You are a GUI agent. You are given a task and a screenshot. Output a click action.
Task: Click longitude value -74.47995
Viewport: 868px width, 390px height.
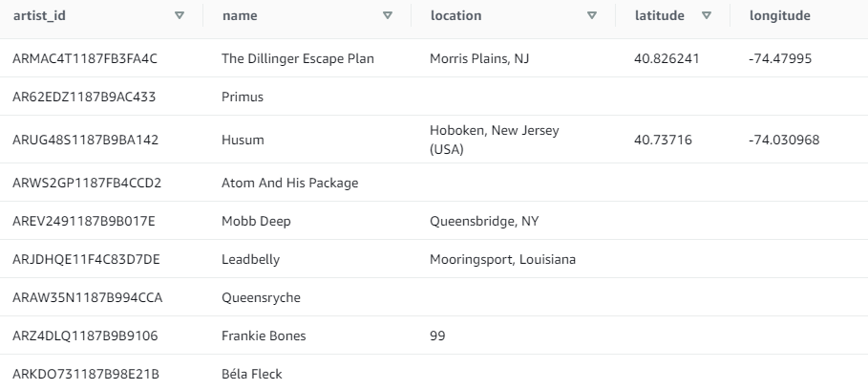pos(780,58)
